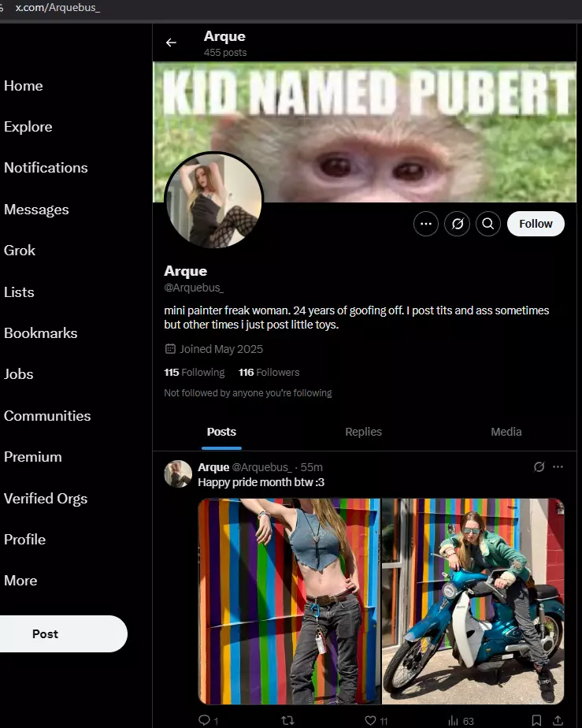The height and width of the screenshot is (728, 582).
Task: Open the post's three-dot more menu
Action: pyautogui.click(x=558, y=467)
